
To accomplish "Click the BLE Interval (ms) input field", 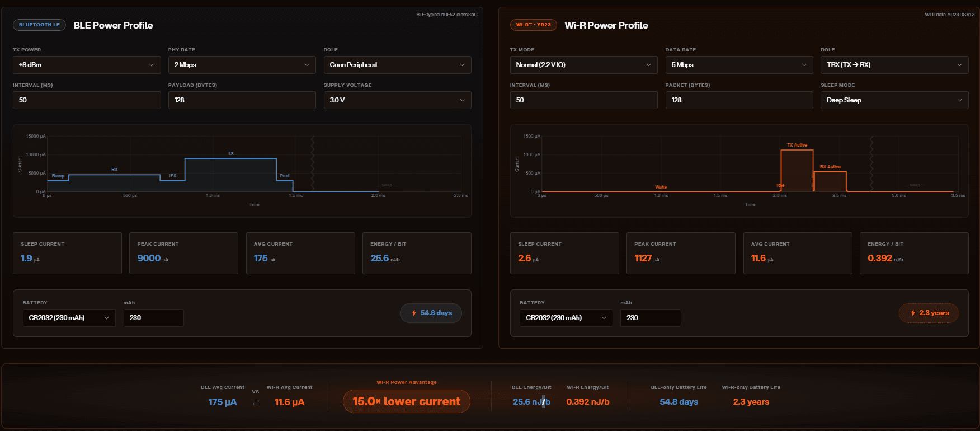I will 87,100.
